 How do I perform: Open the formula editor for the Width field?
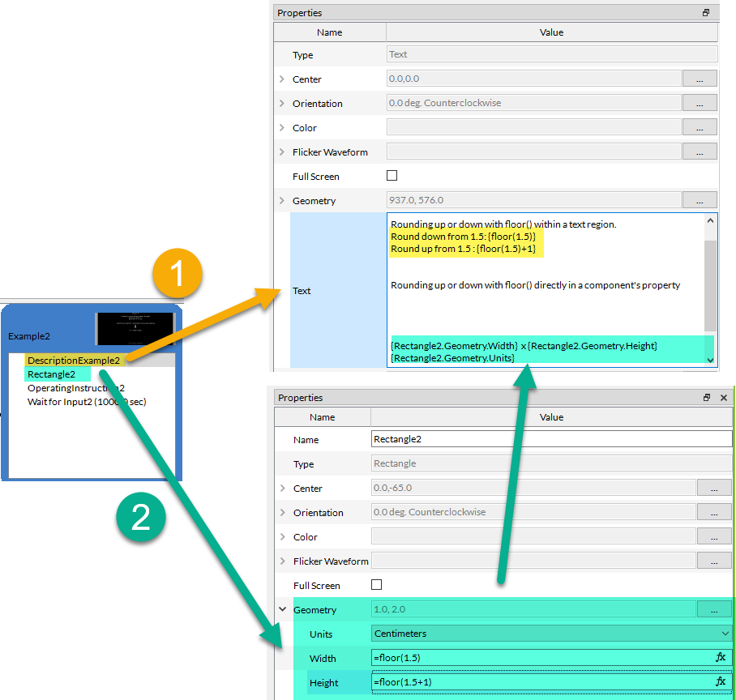pos(721,658)
